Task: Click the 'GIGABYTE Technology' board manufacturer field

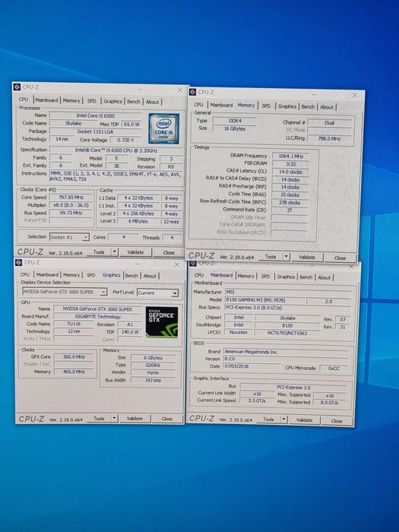Action: tap(98, 317)
